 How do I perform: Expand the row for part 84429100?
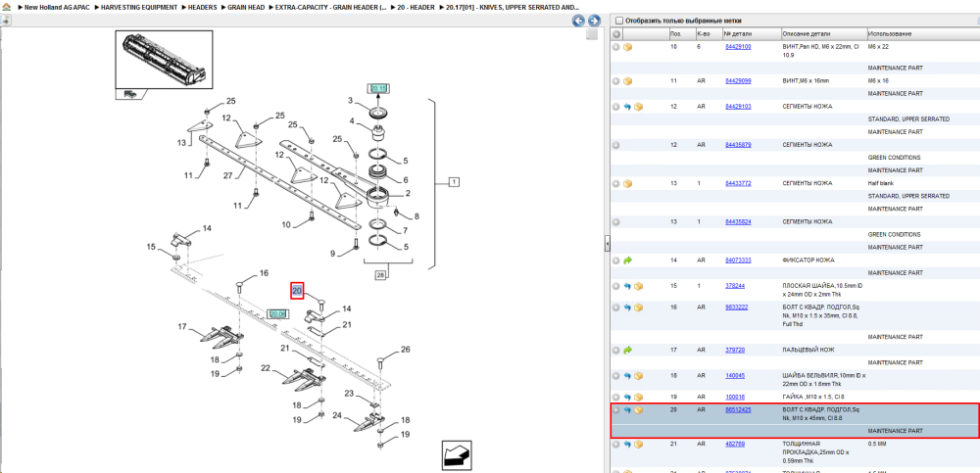(616, 47)
